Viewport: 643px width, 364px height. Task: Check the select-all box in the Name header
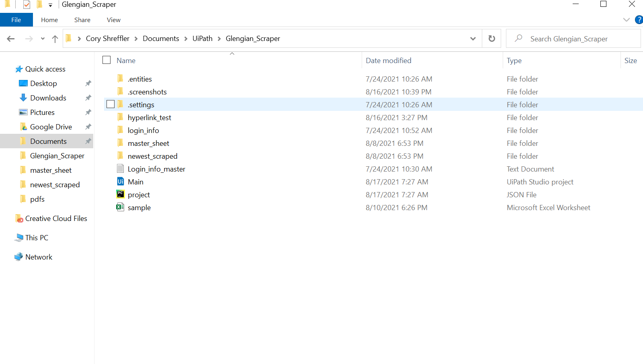coord(106,59)
